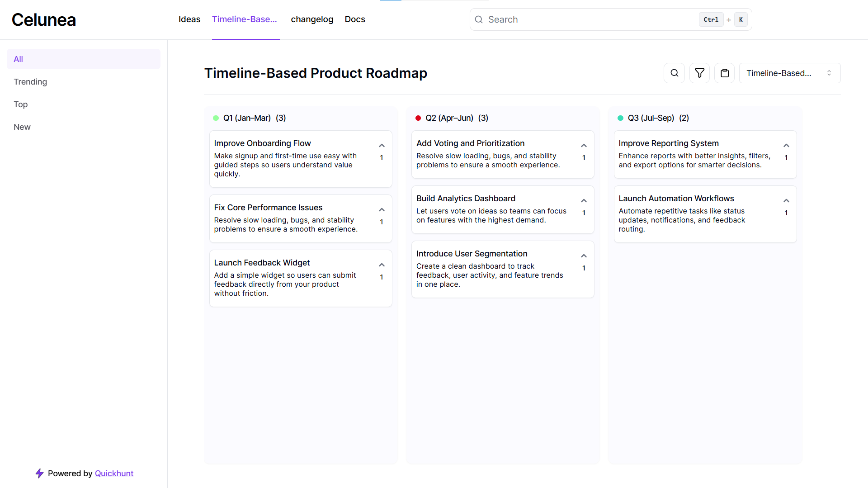Viewport: 868px width, 488px height.
Task: Open Fix Core Performance Issues title
Action: pyautogui.click(x=268, y=208)
